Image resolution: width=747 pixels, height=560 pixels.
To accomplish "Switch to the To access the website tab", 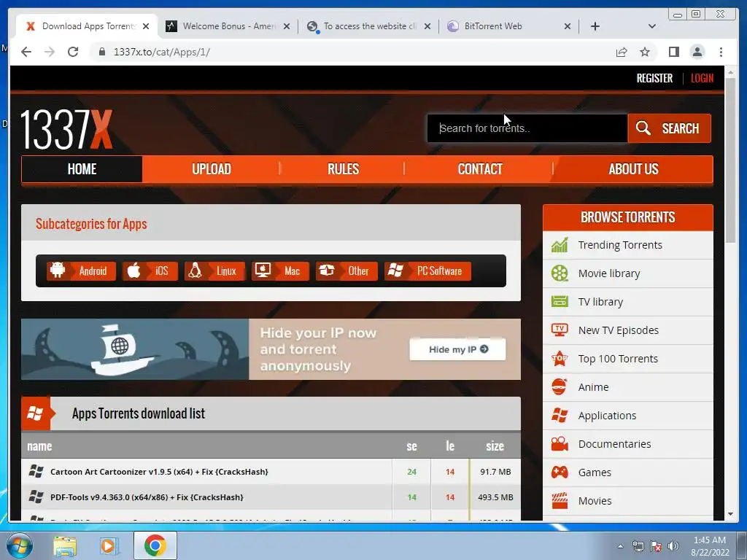I will [369, 26].
